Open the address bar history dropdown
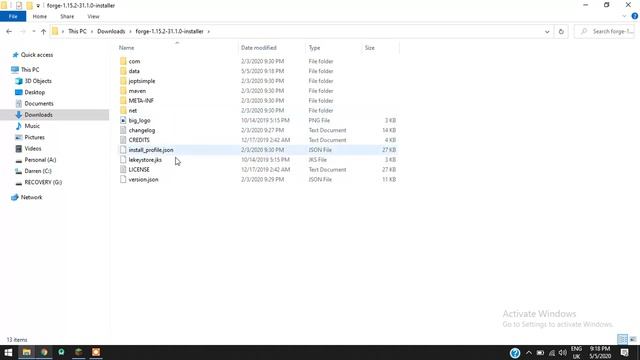Viewport: 640px width, 360px height. [x=547, y=31]
